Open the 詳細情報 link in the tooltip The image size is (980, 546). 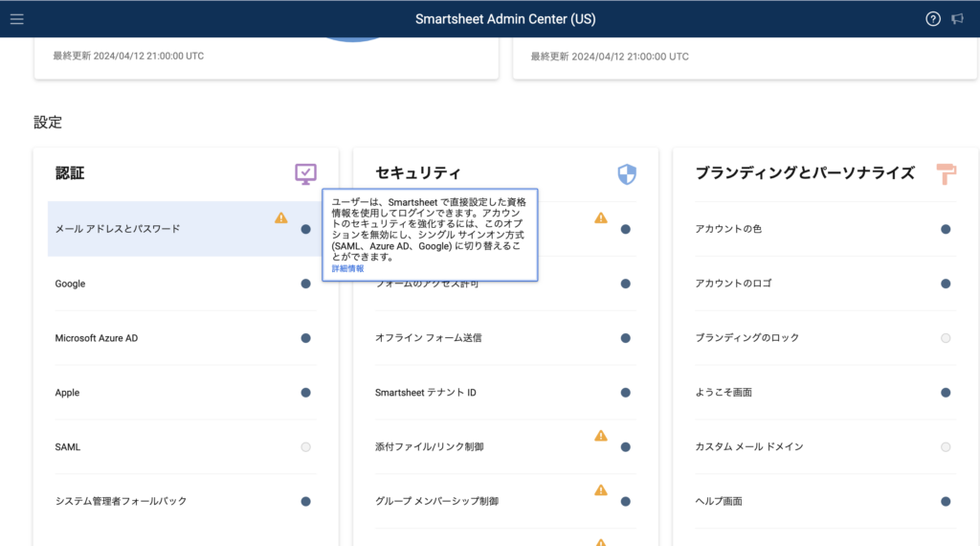pos(347,268)
